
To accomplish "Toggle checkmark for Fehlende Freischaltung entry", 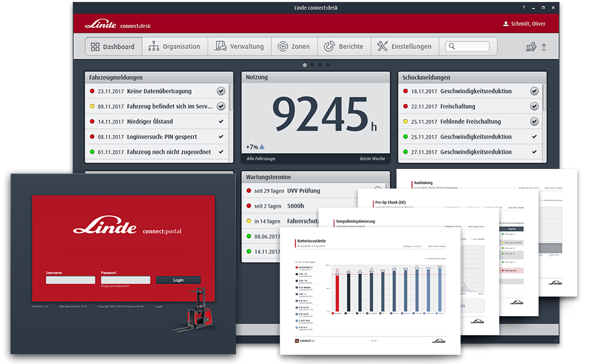I will pyautogui.click(x=535, y=121).
